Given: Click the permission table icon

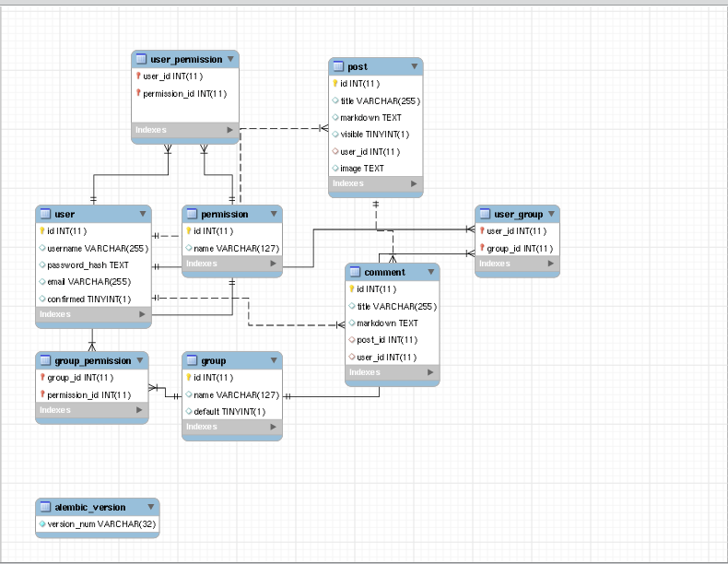Looking at the screenshot, I should coord(192,214).
